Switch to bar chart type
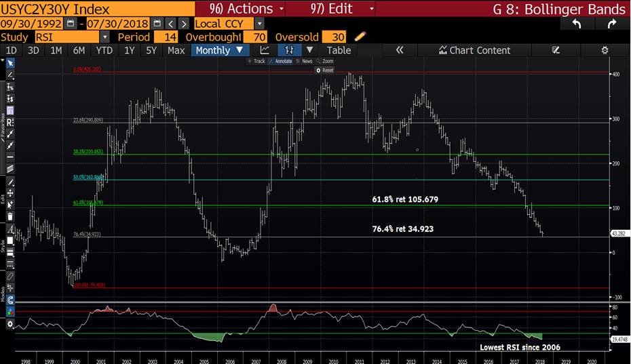Image resolution: width=631 pixels, height=364 pixels. pos(289,50)
